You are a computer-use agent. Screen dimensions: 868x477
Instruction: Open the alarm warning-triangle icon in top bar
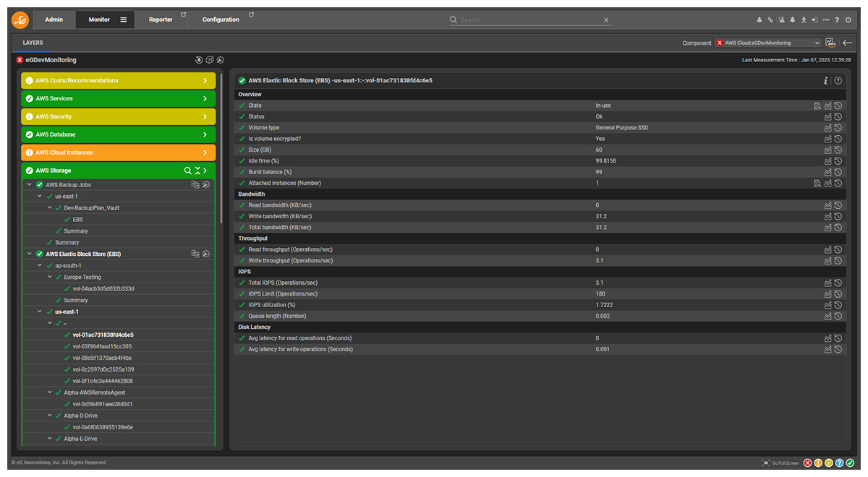click(781, 20)
